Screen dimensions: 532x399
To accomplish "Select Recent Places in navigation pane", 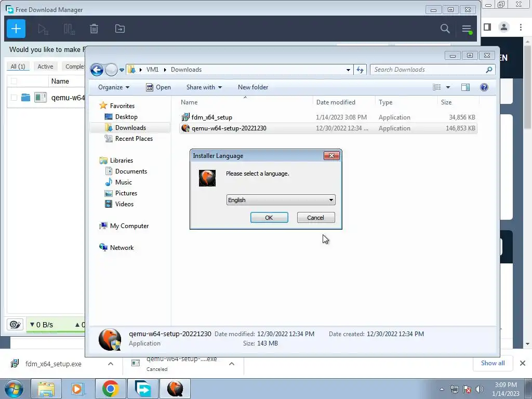I will [x=134, y=138].
